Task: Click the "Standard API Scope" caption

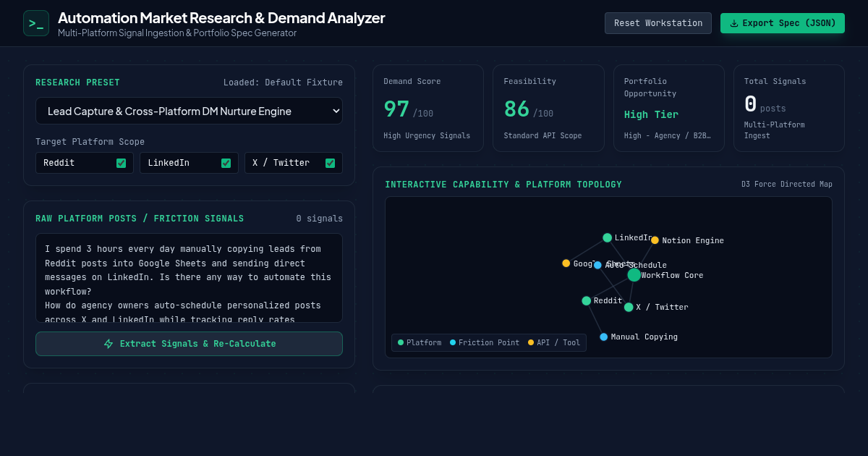Action: pos(542,135)
